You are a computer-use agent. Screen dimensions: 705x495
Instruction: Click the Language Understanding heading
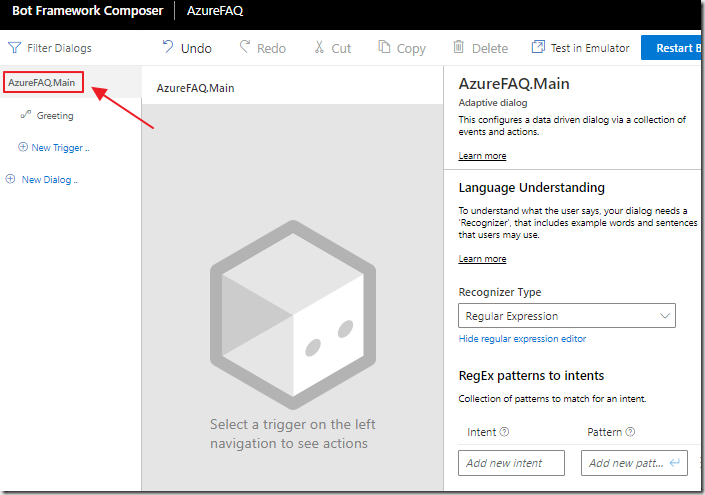click(x=531, y=187)
